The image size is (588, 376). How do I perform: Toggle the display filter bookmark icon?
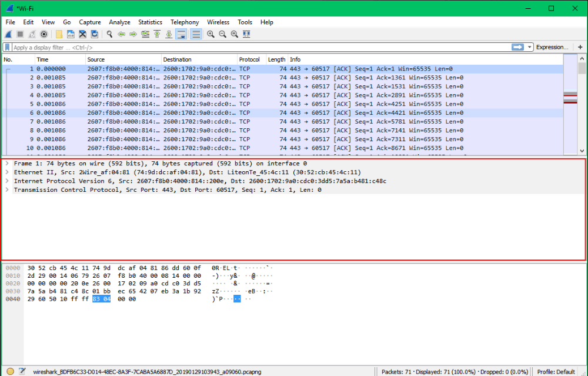click(x=6, y=47)
